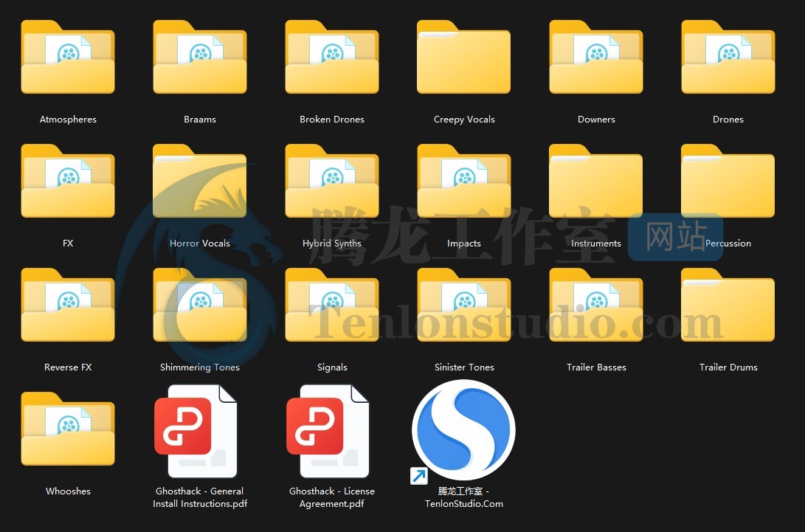The image size is (805, 532).
Task: Click the 'Horror Vocals' label text
Action: coord(200,243)
